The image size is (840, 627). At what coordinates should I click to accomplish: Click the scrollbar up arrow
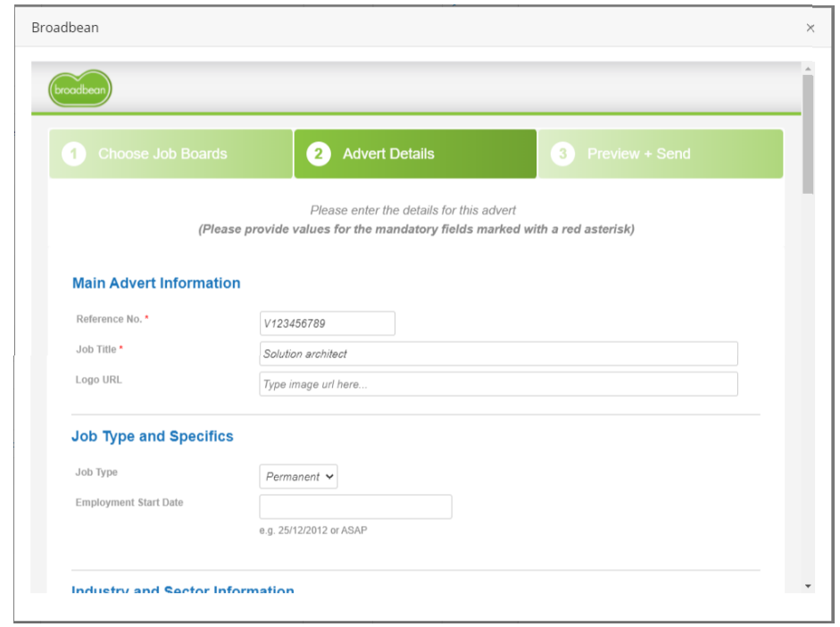coord(808,69)
